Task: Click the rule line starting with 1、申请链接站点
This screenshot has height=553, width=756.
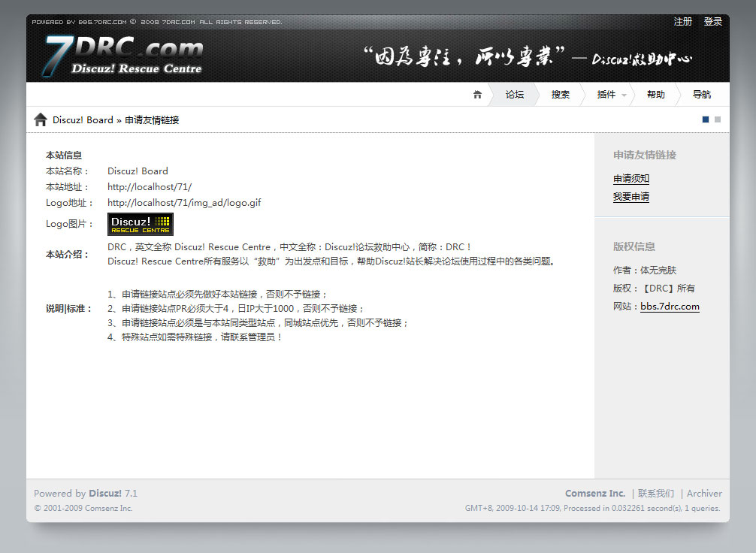Action: pos(218,294)
